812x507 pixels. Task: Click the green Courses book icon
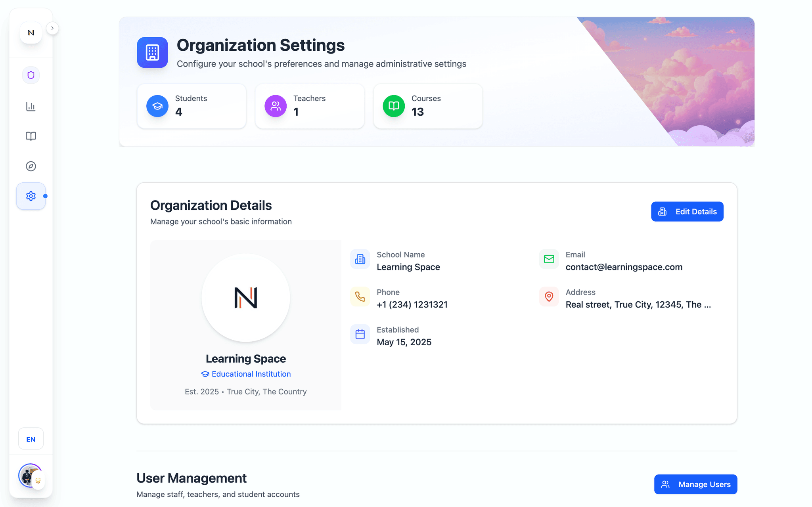pyautogui.click(x=394, y=106)
